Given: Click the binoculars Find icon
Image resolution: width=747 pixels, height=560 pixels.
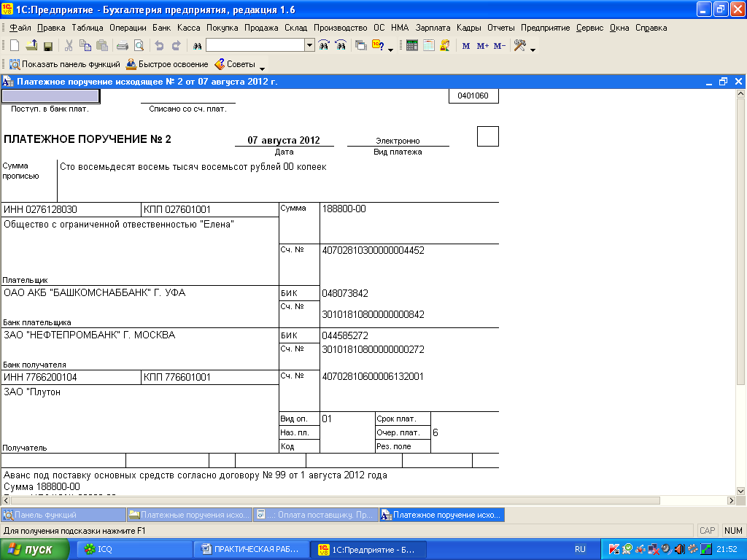Looking at the screenshot, I should [197, 46].
